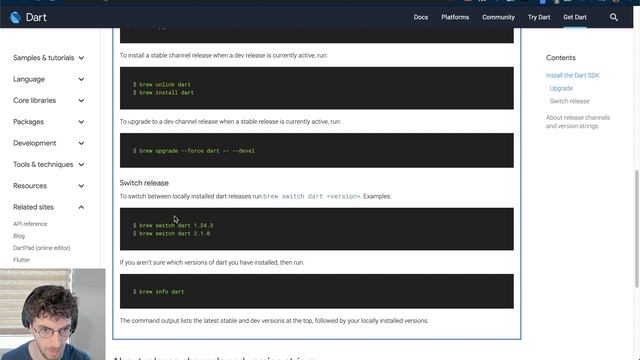Click the 'brew install dart' command
This screenshot has height=360, width=640.
pyautogui.click(x=167, y=93)
